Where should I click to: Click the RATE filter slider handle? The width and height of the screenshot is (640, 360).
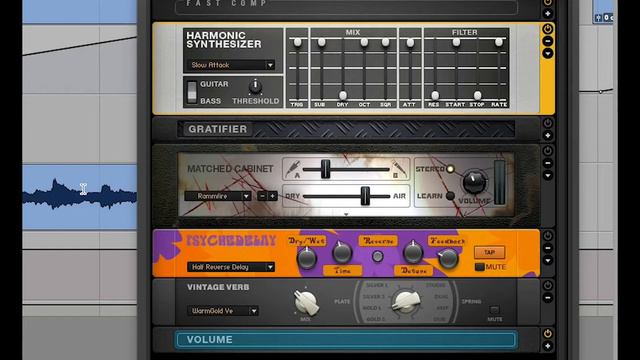pyautogui.click(x=499, y=42)
